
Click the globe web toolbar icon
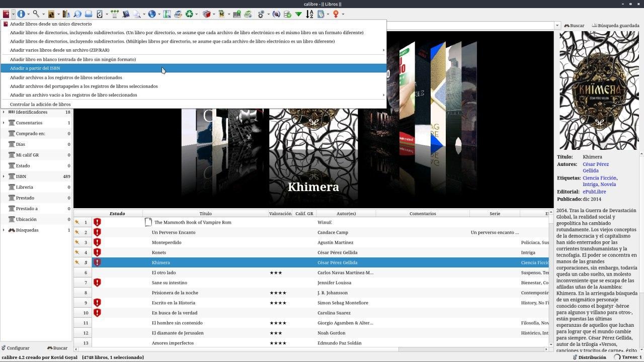click(152, 14)
